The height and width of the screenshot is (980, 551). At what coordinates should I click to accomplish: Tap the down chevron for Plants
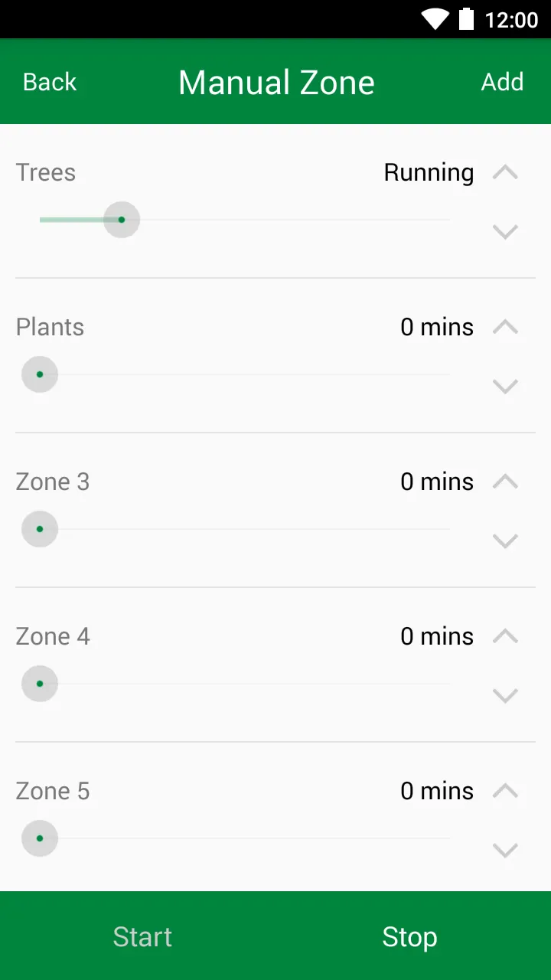tap(505, 386)
